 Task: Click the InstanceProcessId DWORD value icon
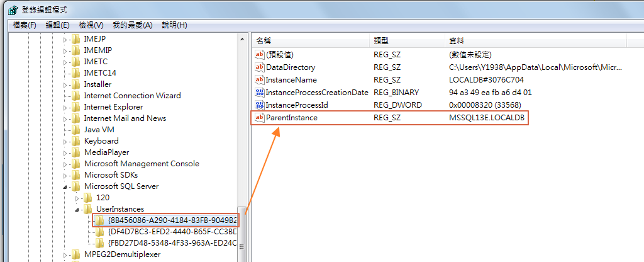(x=259, y=105)
